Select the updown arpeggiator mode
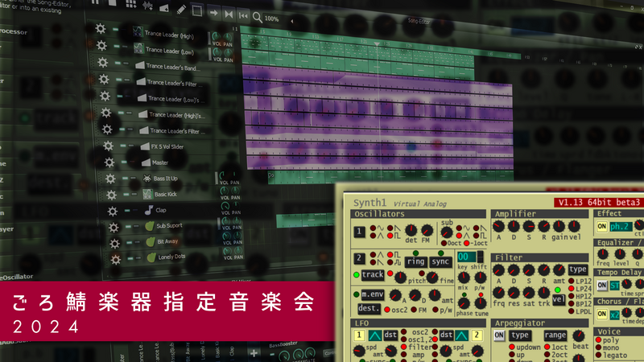 [x=512, y=347]
